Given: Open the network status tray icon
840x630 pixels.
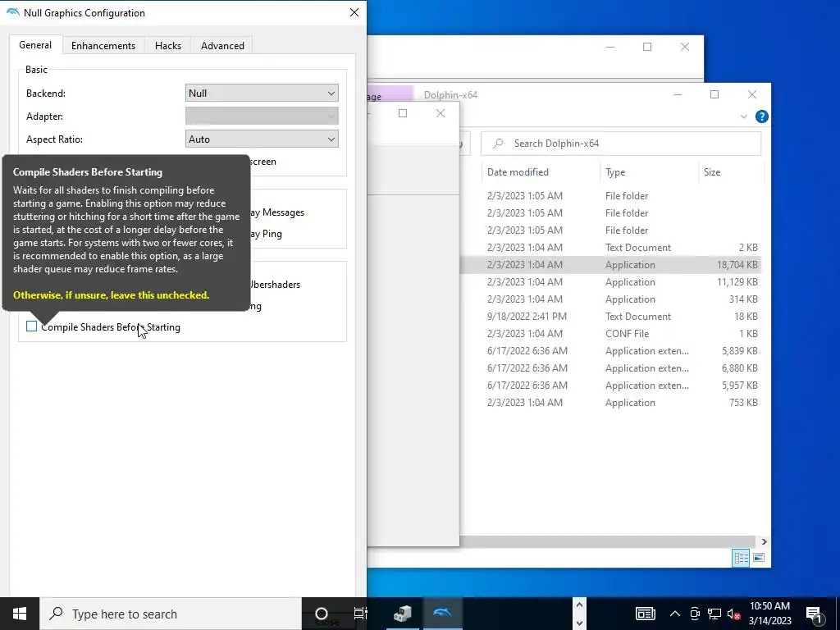Looking at the screenshot, I should pyautogui.click(x=714, y=614).
